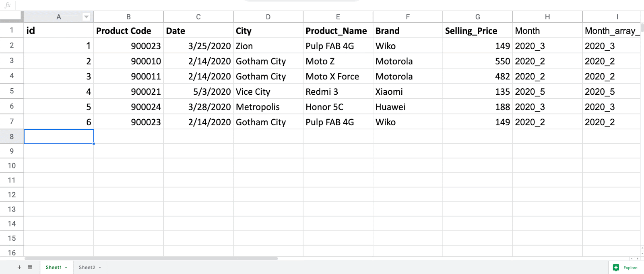The width and height of the screenshot is (644, 274).
Task: Click the green Explore star icon
Action: pyautogui.click(x=616, y=268)
